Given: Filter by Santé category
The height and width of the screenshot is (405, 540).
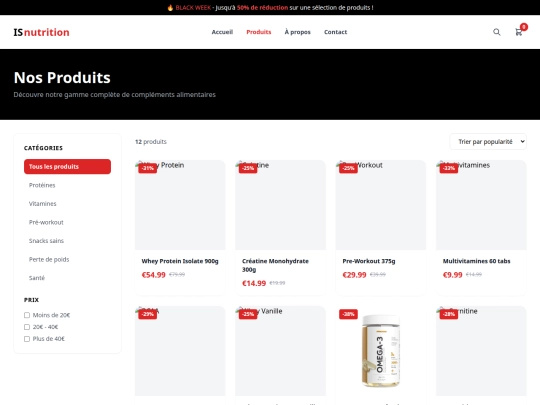Looking at the screenshot, I should (x=68, y=278).
